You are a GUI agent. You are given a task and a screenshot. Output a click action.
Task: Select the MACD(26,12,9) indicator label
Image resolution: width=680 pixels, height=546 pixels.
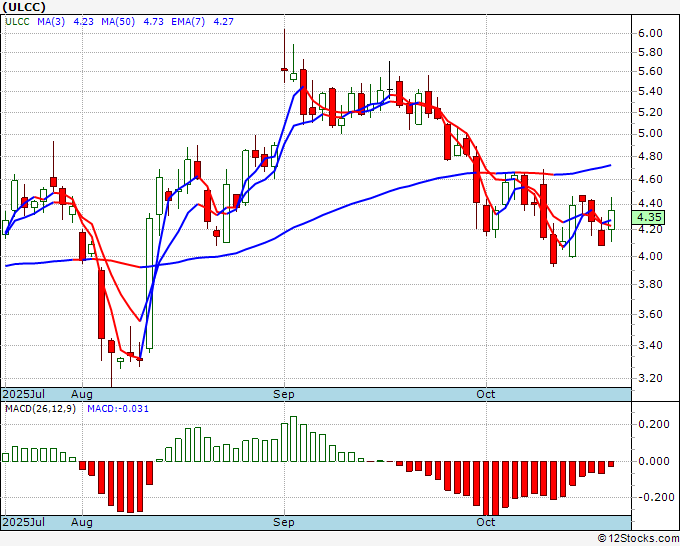coord(40,409)
